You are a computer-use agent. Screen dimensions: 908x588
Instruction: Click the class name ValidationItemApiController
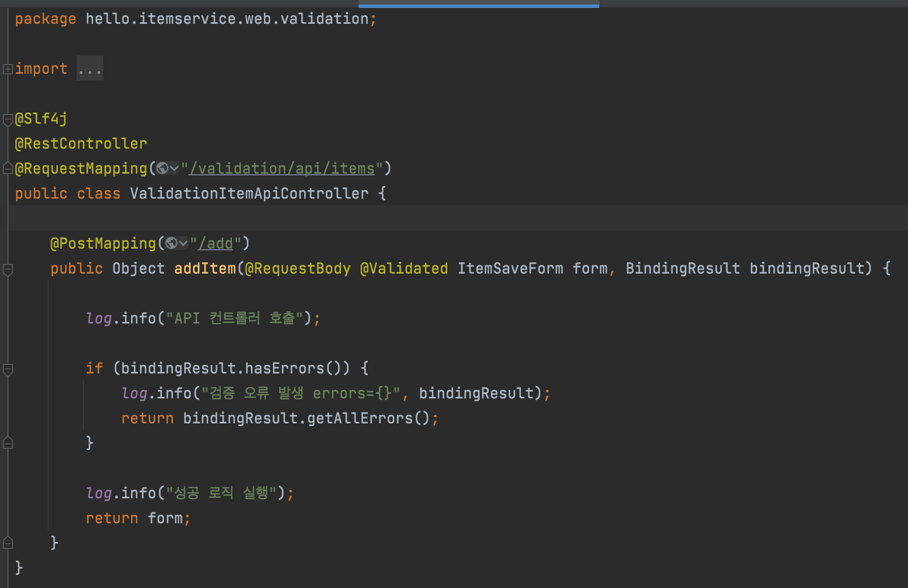(249, 194)
